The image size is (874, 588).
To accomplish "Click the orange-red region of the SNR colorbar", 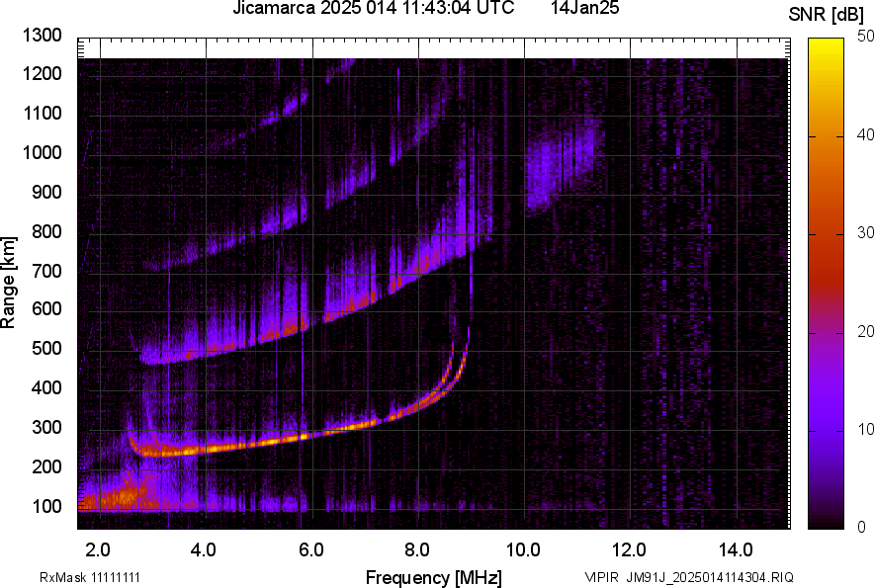I will pos(827,223).
